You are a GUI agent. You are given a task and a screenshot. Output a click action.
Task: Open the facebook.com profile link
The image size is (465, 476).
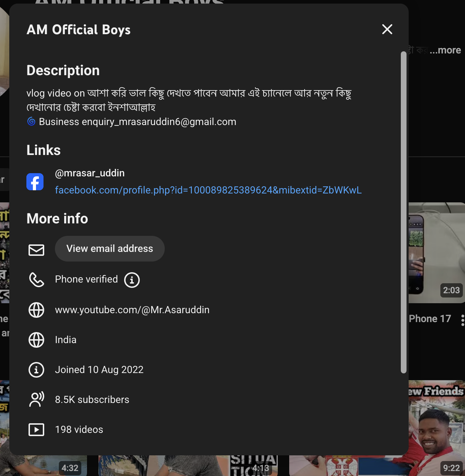tap(208, 190)
